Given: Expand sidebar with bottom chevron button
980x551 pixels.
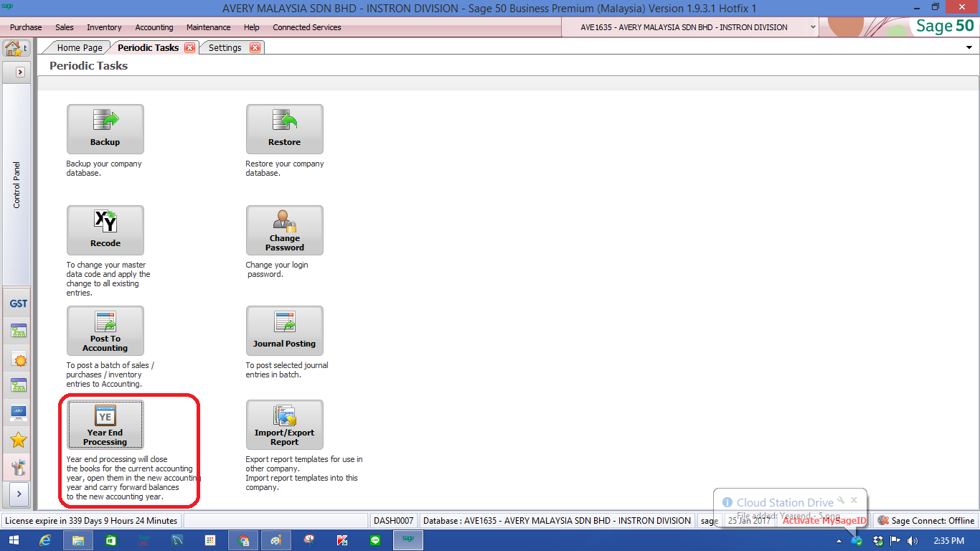Looking at the screenshot, I should (x=19, y=494).
